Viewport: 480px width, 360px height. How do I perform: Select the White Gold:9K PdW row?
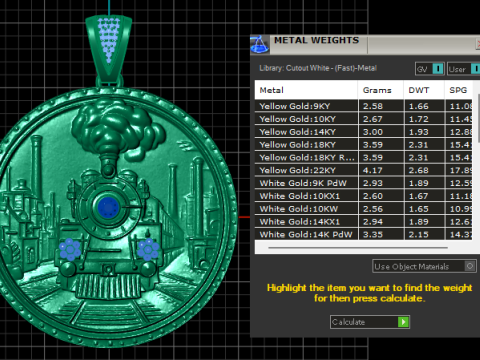pyautogui.click(x=363, y=183)
